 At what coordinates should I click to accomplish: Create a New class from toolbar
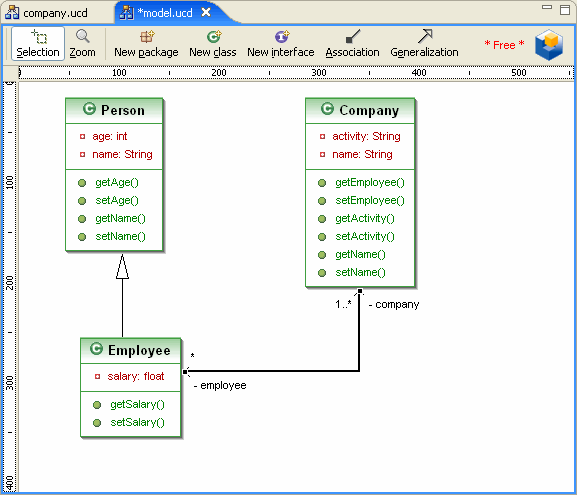click(213, 43)
